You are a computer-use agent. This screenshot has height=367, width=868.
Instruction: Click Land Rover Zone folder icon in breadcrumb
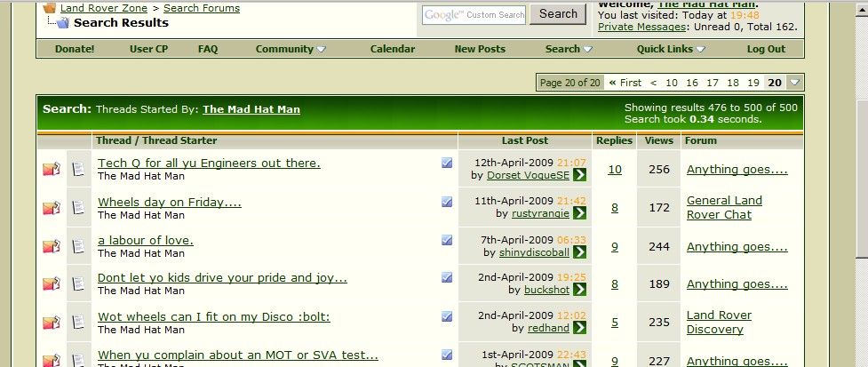point(49,8)
